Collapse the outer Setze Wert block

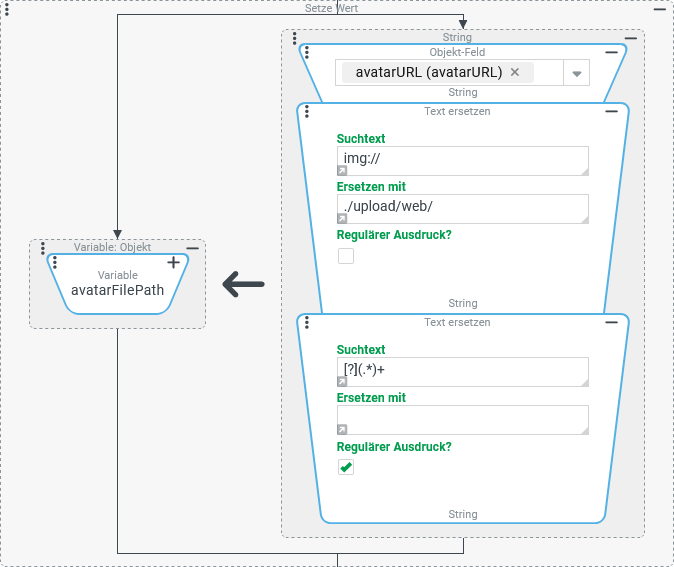point(659,9)
